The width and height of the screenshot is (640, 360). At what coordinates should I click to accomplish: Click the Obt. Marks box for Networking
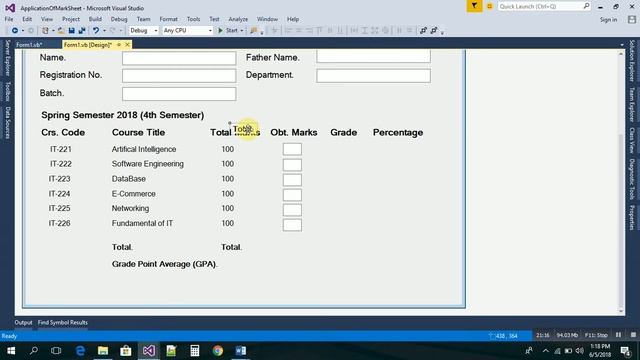tap(292, 210)
